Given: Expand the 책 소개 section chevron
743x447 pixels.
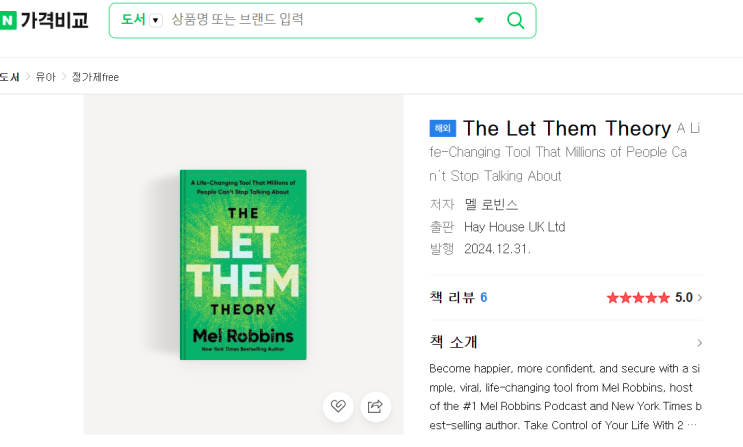Looking at the screenshot, I should click(x=699, y=343).
